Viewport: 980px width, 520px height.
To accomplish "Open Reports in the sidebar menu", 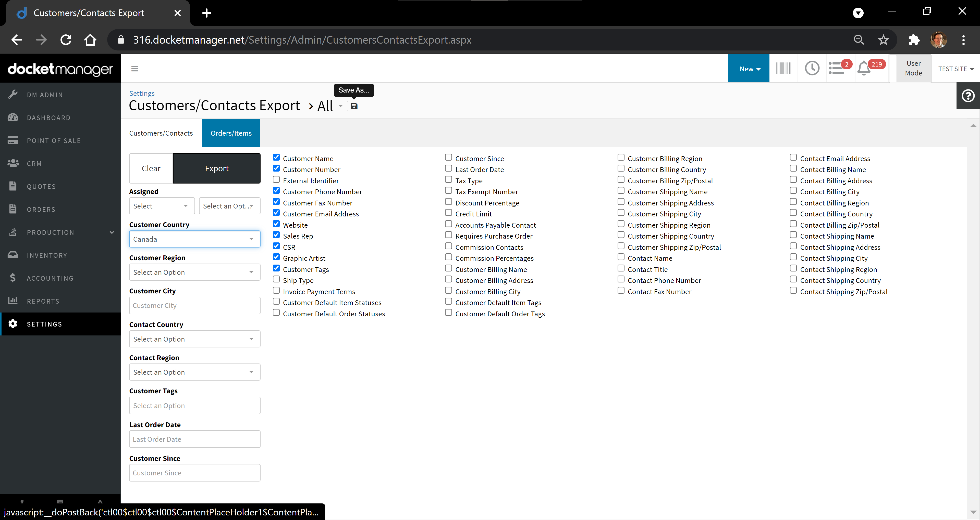I will tap(43, 301).
